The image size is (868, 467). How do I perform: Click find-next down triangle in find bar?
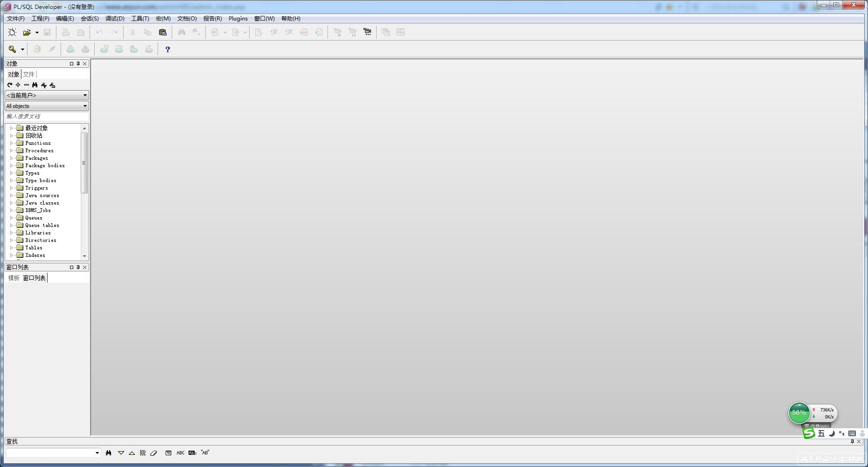(x=121, y=453)
